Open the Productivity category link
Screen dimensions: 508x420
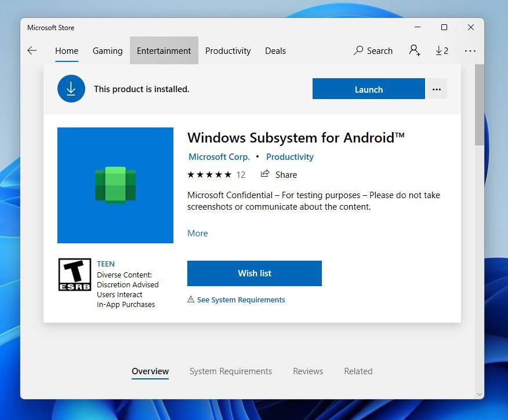pyautogui.click(x=290, y=157)
